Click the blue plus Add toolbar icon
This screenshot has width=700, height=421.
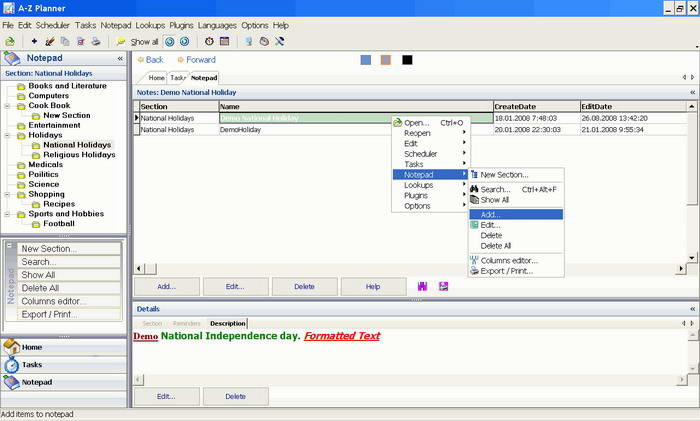pyautogui.click(x=34, y=42)
